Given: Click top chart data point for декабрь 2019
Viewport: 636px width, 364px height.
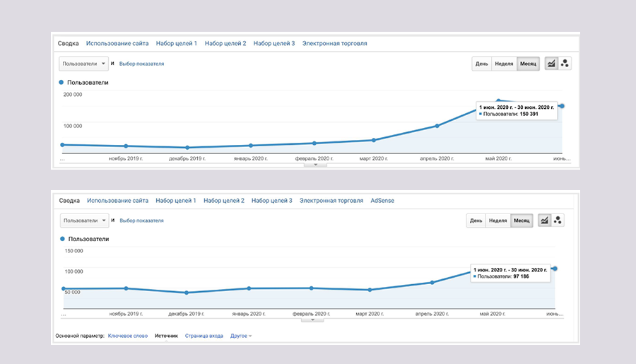Looking at the screenshot, I should (x=187, y=148).
